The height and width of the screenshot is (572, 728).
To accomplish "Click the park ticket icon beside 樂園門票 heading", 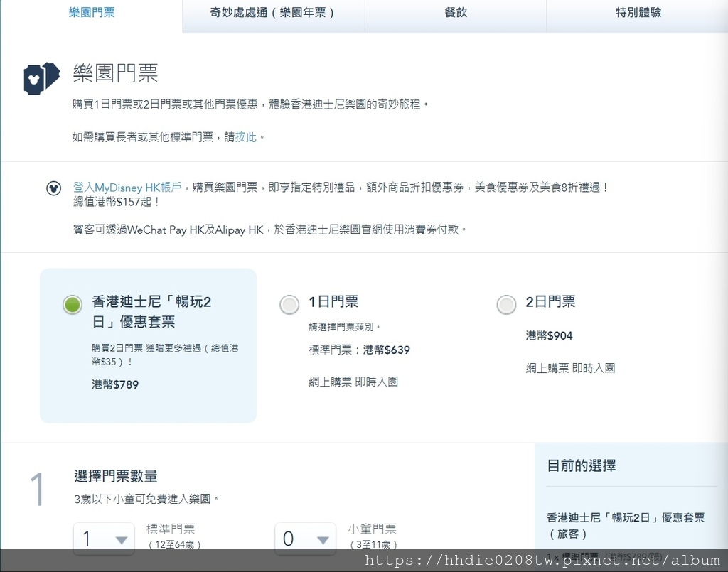I will (x=42, y=78).
